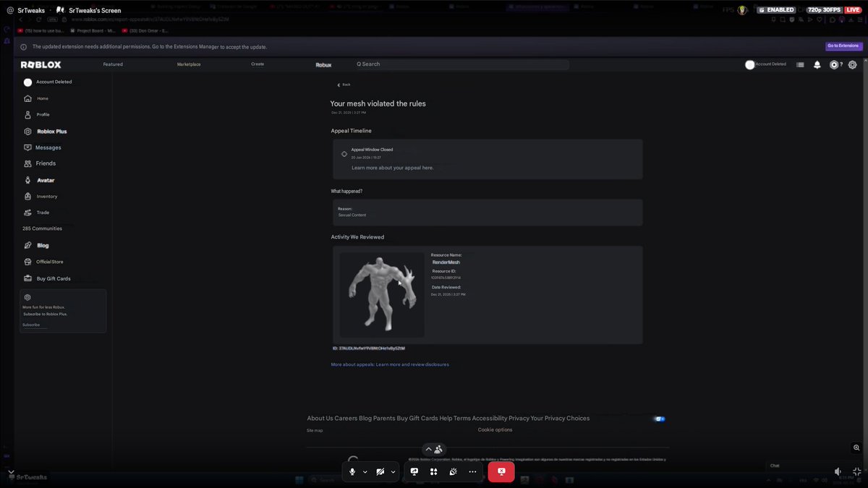
Task: Click Account Deleted in the sidebar
Action: tap(48, 82)
